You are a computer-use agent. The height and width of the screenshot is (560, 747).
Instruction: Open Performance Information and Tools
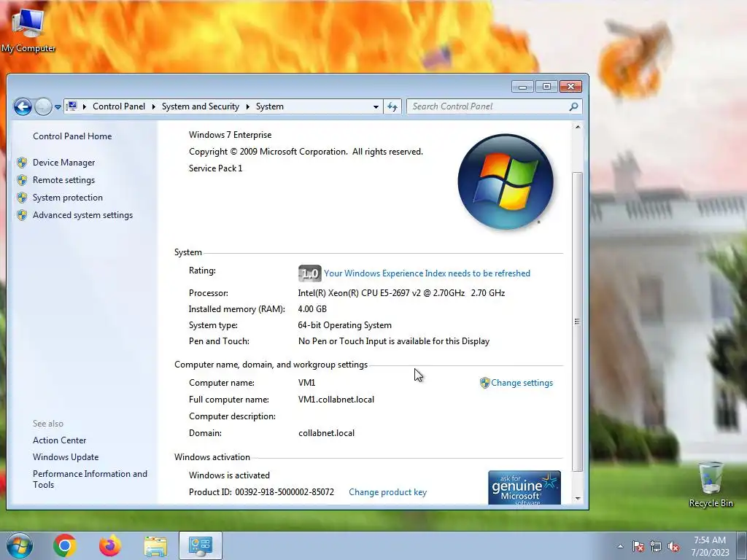pos(90,479)
